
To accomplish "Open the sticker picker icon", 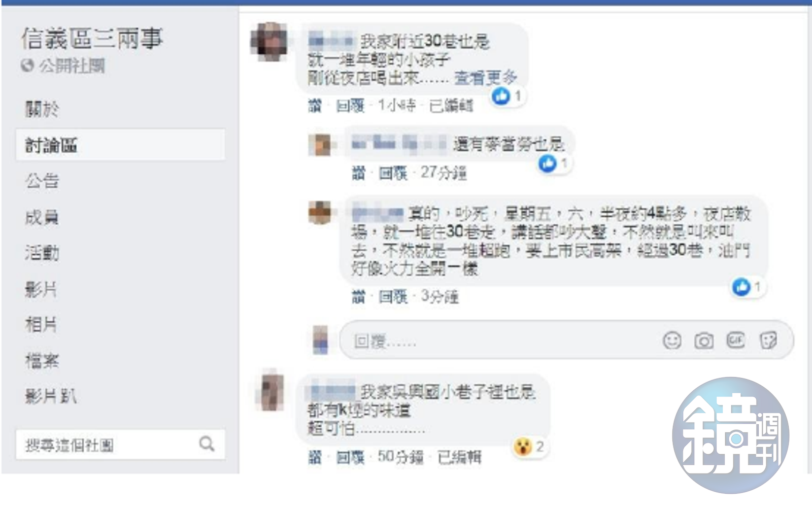I will point(768,341).
